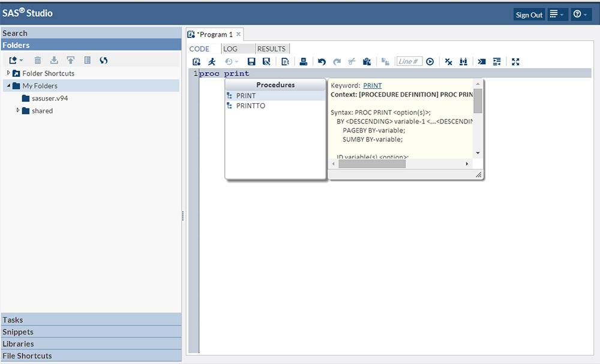Viewport: 600px width, 364px height.
Task: Click the Line # input field
Action: tap(409, 61)
